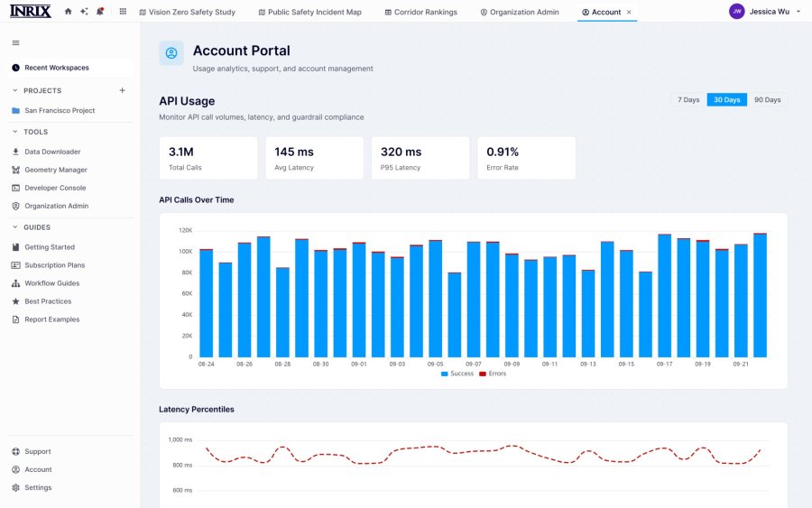
Task: Collapse the PROJECTS section
Action: 15,90
